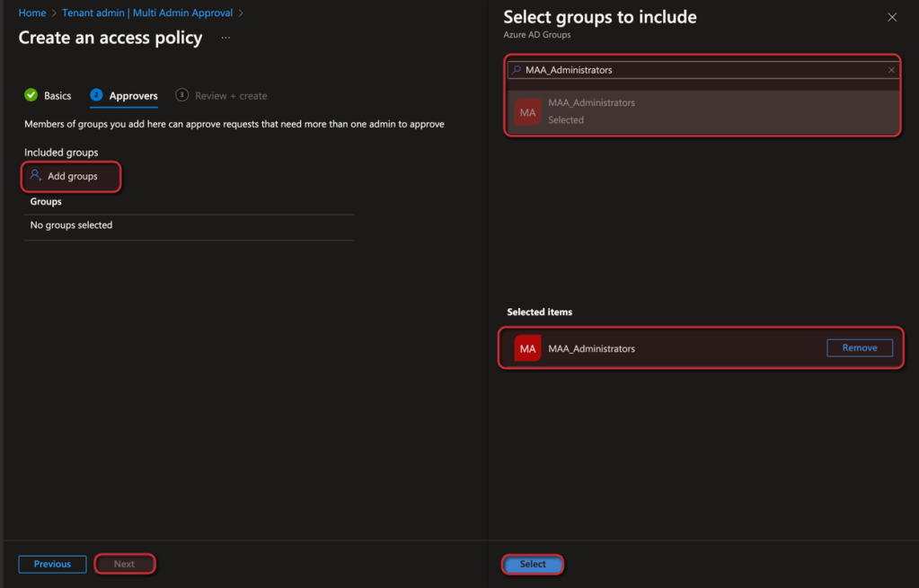Image resolution: width=919 pixels, height=588 pixels.
Task: Click the search magnifier icon
Action: click(x=517, y=70)
